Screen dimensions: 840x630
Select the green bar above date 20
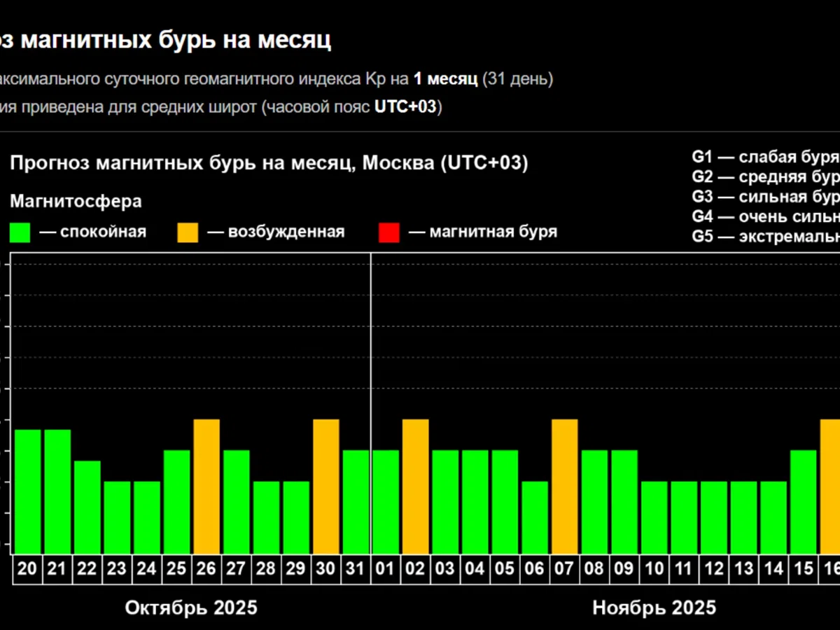[27, 491]
